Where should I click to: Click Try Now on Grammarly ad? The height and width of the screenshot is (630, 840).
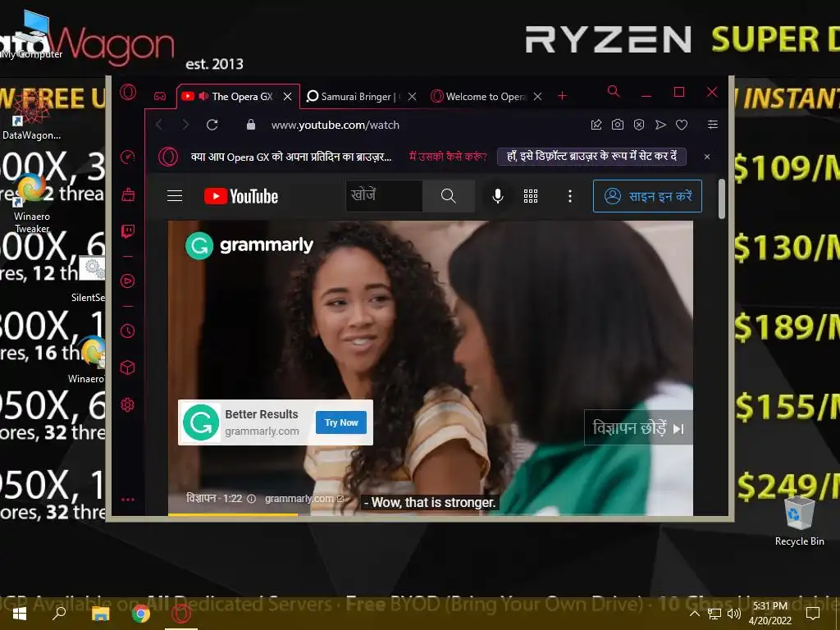pyautogui.click(x=341, y=422)
